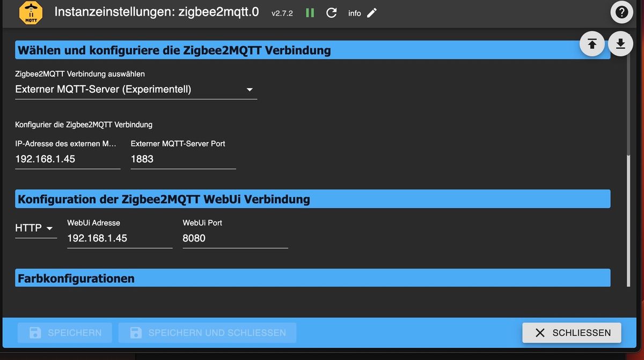Viewport: 644px width, 360px height.
Task: Click the download configuration arrow icon
Action: [x=620, y=44]
